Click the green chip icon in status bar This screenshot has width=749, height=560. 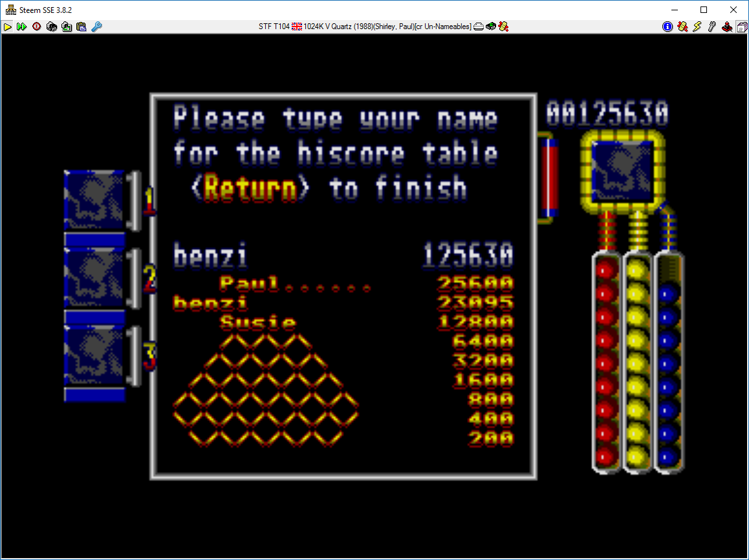coord(491,27)
